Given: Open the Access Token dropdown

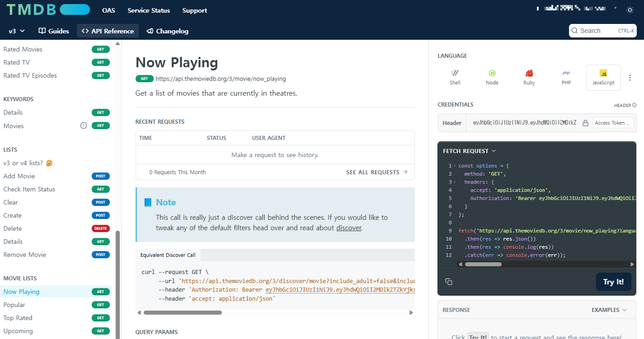Looking at the screenshot, I should pos(613,123).
